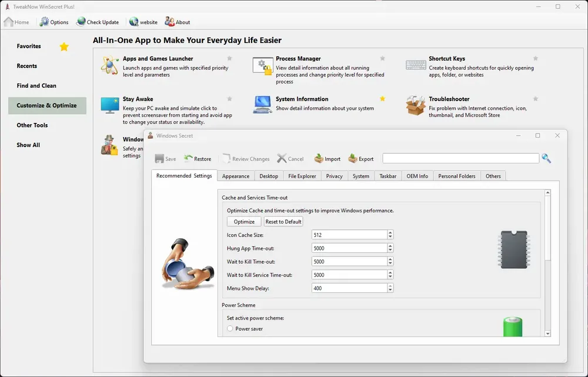
Task: Unfavorite System Information with its yellow star
Action: pyautogui.click(x=383, y=99)
